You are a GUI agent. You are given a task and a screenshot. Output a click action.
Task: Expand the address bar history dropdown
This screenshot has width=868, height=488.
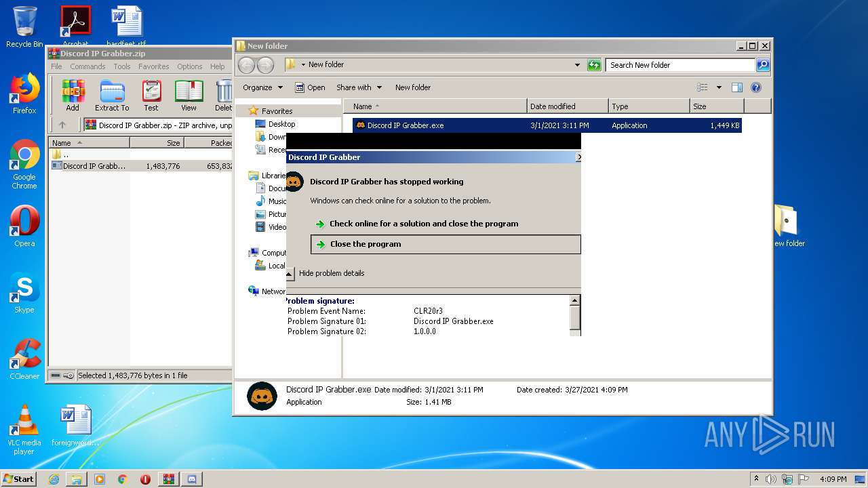pyautogui.click(x=577, y=65)
